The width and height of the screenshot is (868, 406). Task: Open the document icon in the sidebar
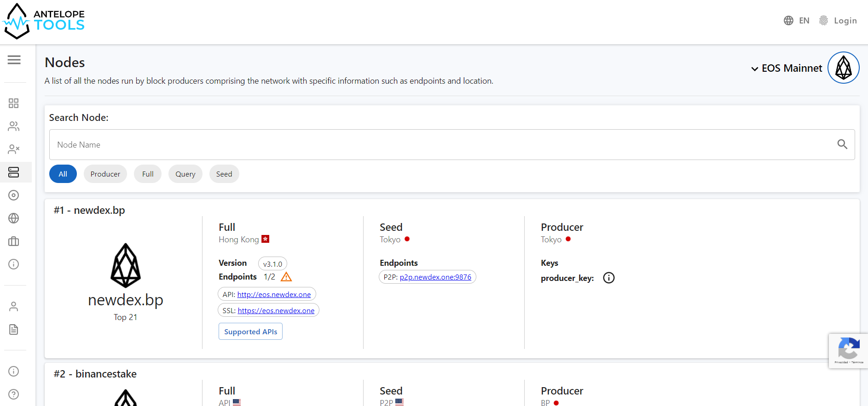[14, 330]
